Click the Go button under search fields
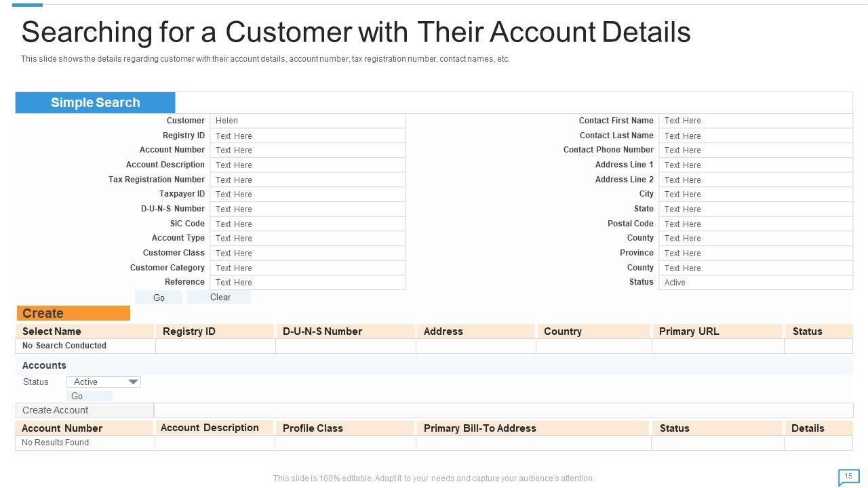 point(159,298)
